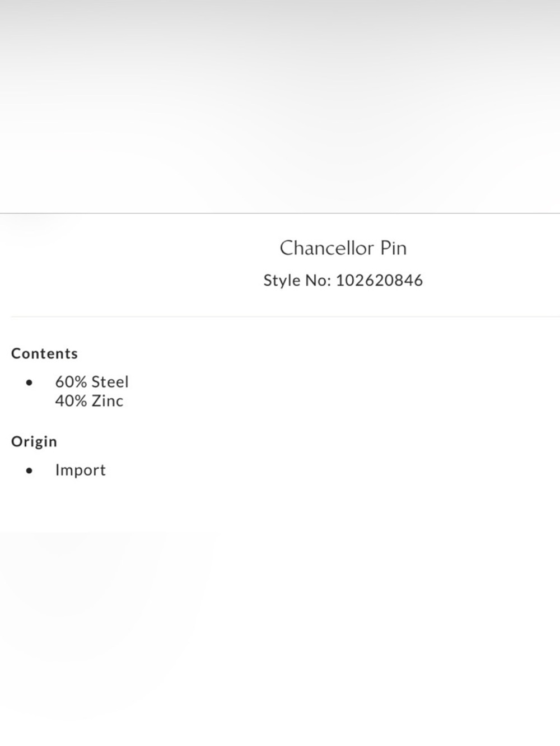The image size is (560, 746).
Task: Click the Chancellor Pin product title
Action: pyautogui.click(x=343, y=248)
